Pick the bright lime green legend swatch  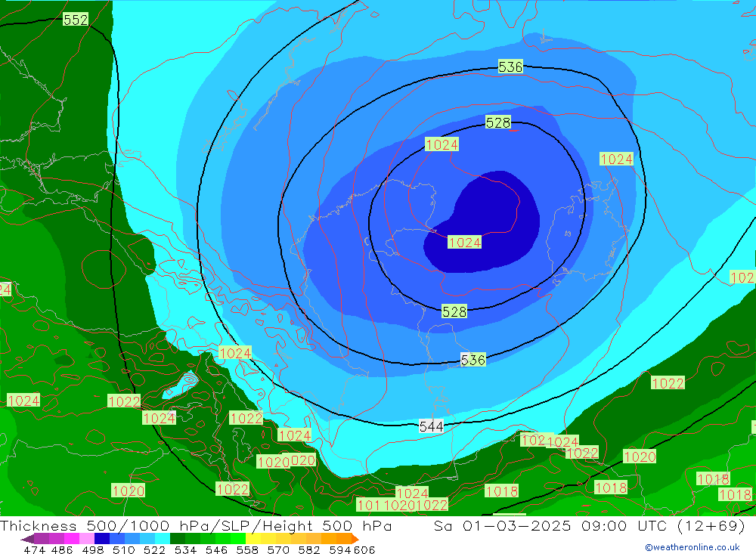coord(238,538)
